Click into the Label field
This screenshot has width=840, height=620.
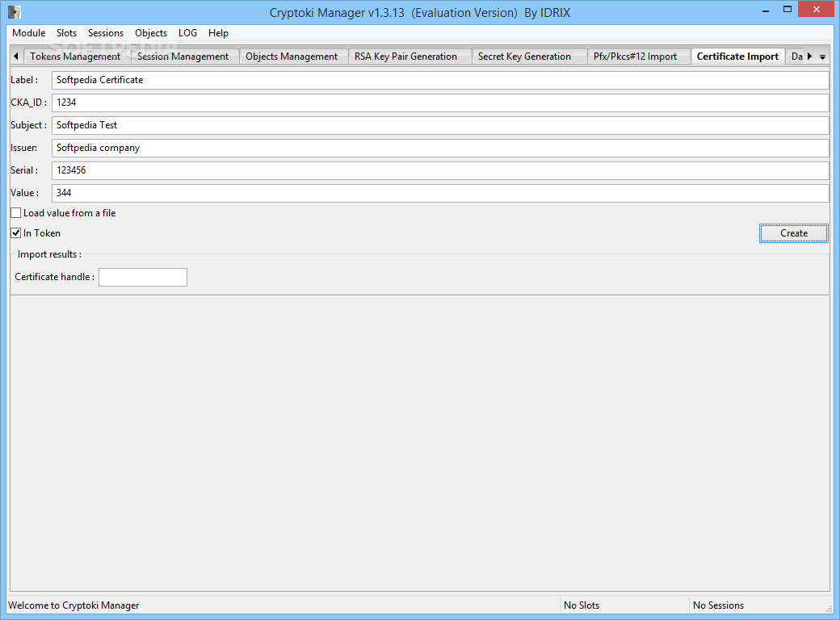point(440,80)
